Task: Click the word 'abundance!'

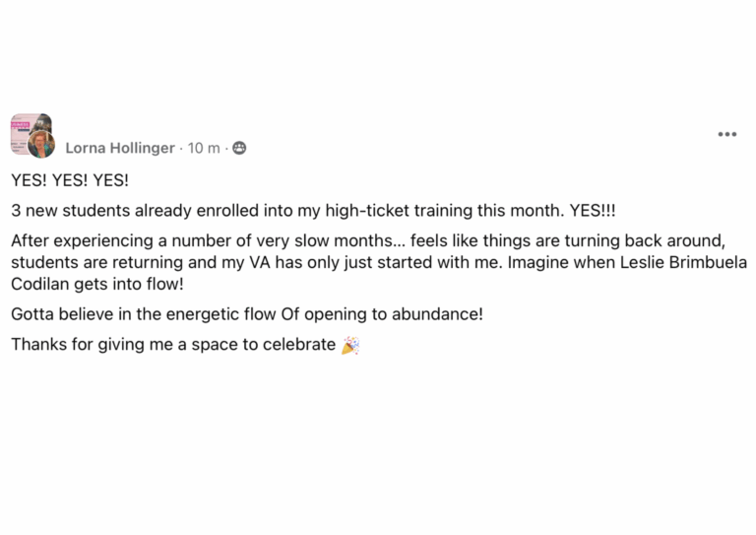Action: coord(437,314)
